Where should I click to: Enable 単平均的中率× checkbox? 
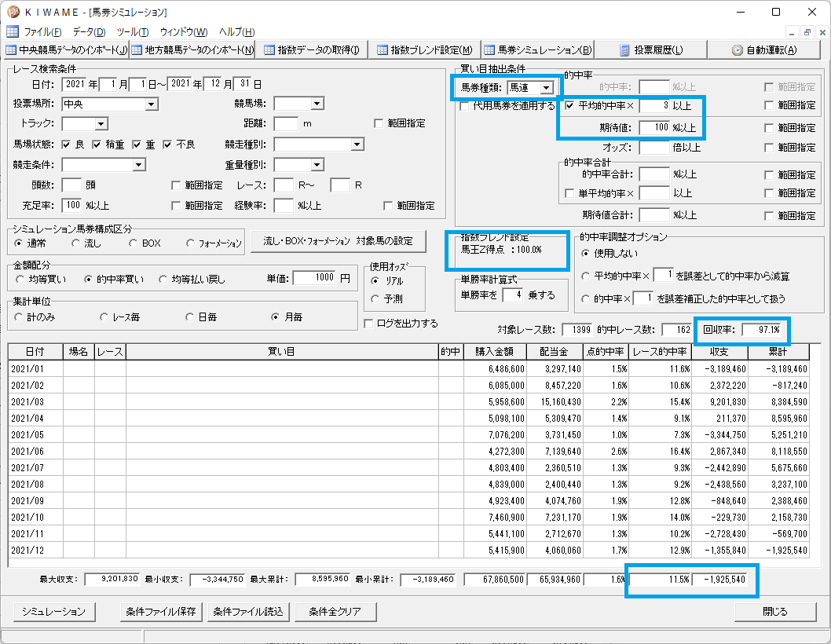[569, 193]
